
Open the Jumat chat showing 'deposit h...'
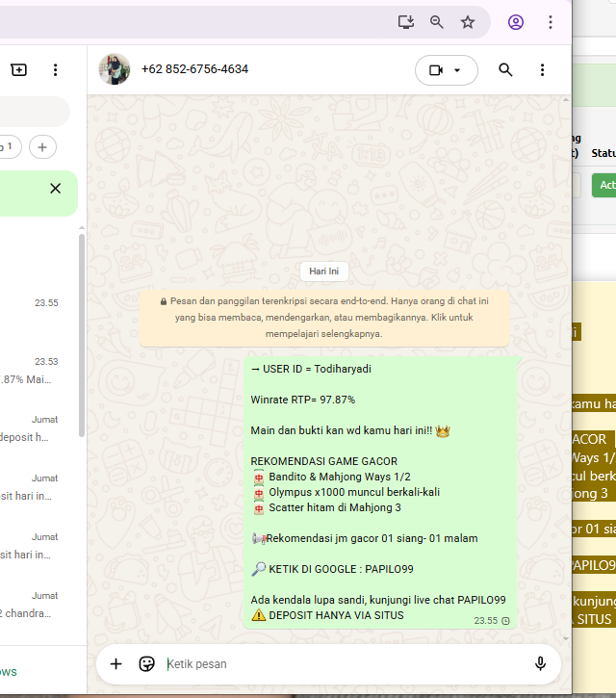(38, 428)
